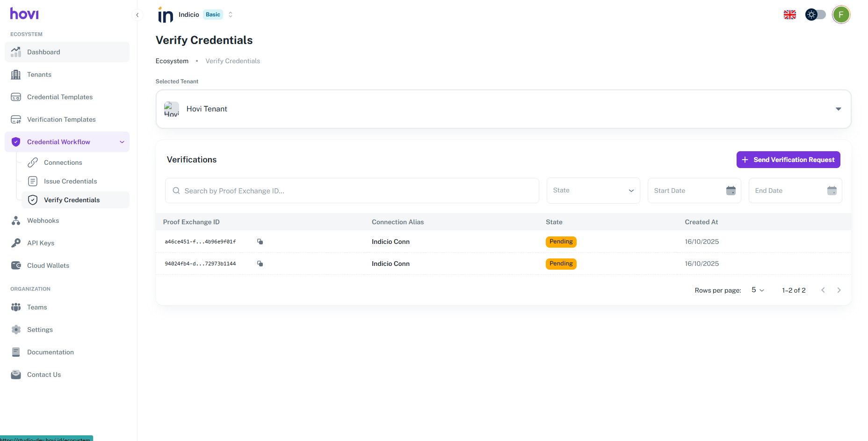Click the UK flag language icon
868x441 pixels.
(x=789, y=15)
